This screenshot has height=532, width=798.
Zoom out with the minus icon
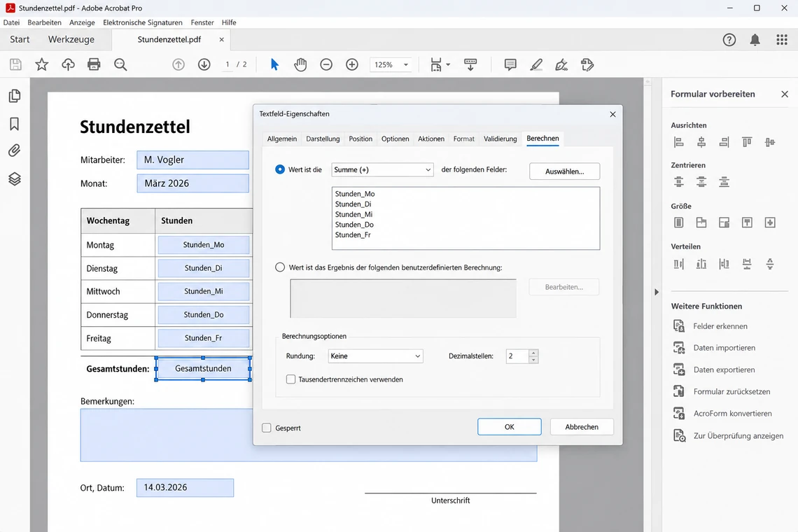coord(326,64)
